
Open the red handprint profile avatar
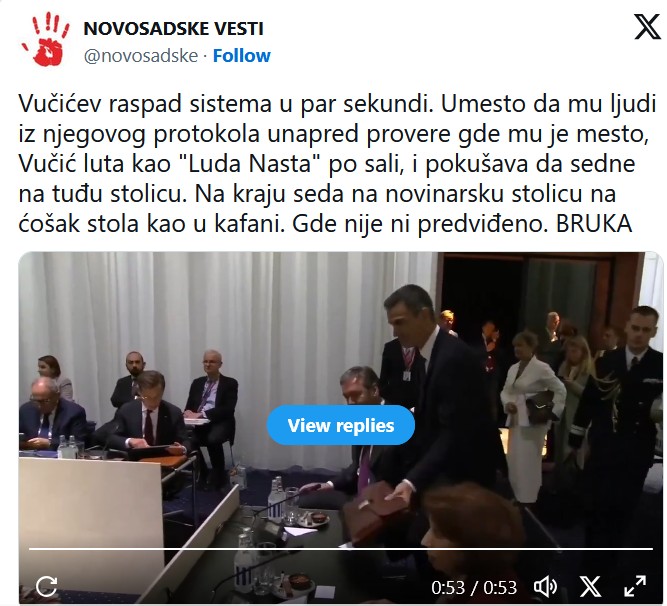point(45,40)
